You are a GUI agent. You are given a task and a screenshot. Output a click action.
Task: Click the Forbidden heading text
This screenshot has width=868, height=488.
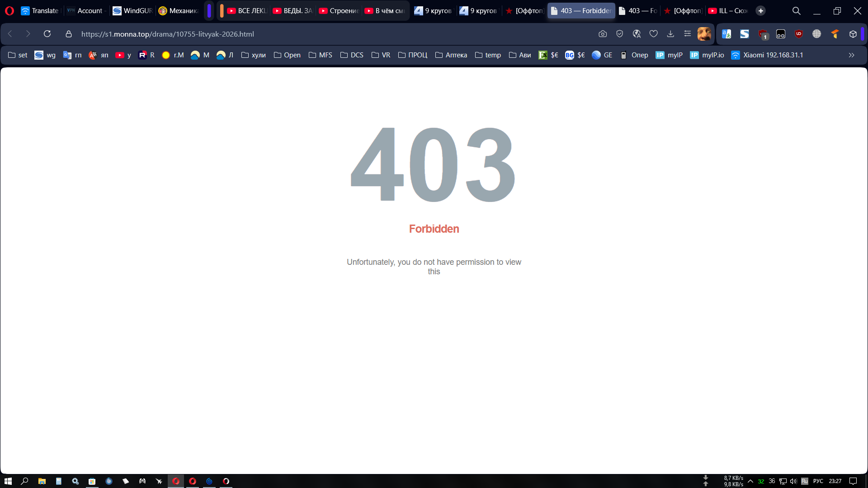434,229
